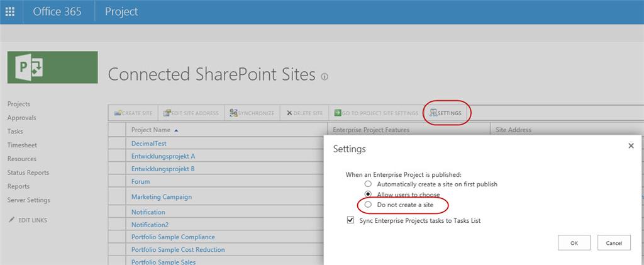Click the Edit Site Address toolbar icon
644x265 pixels.
[167, 113]
